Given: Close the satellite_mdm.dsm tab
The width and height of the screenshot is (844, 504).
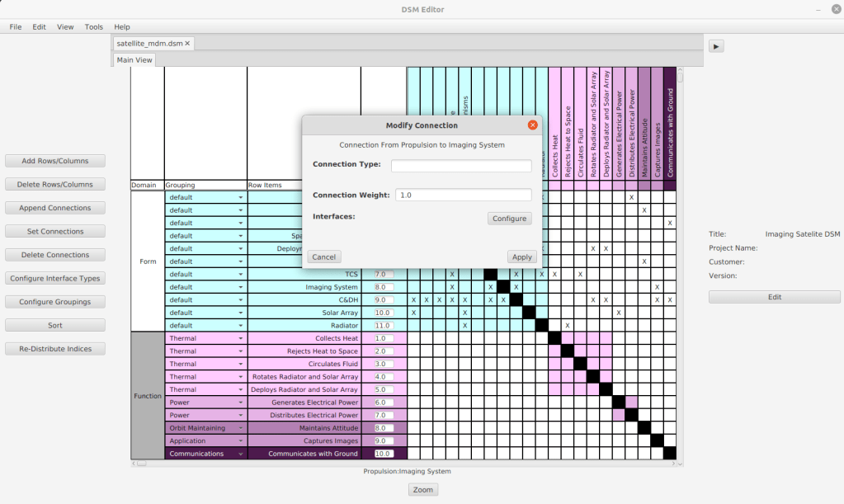Looking at the screenshot, I should [187, 44].
